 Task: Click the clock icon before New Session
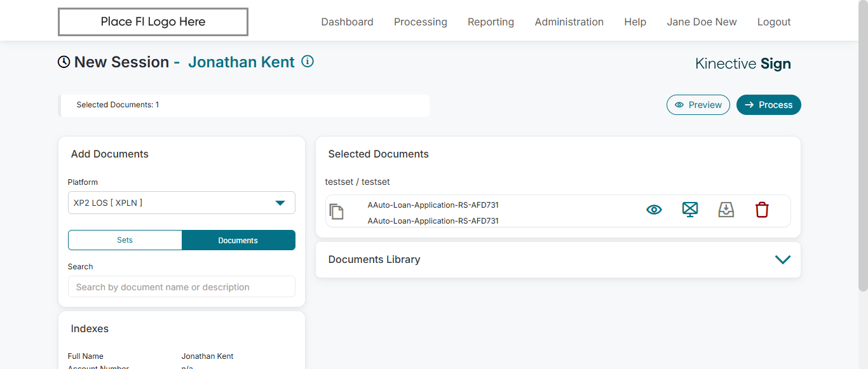pyautogui.click(x=64, y=62)
